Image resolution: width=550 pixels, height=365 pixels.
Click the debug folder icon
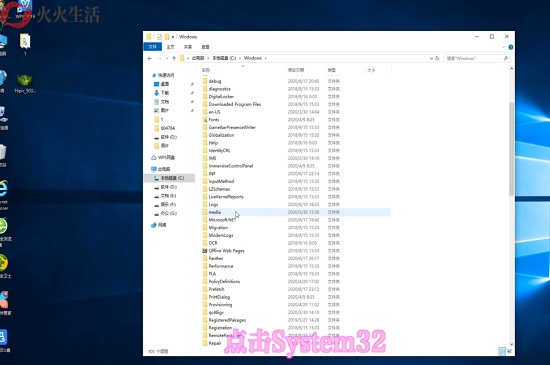click(x=205, y=81)
